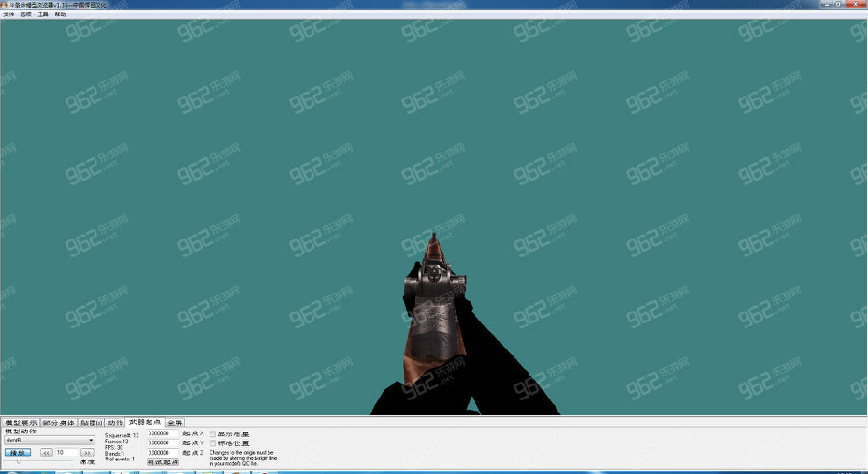Switch to the 模型展示 tab
Image resolution: width=868 pixels, height=474 pixels.
click(x=20, y=423)
